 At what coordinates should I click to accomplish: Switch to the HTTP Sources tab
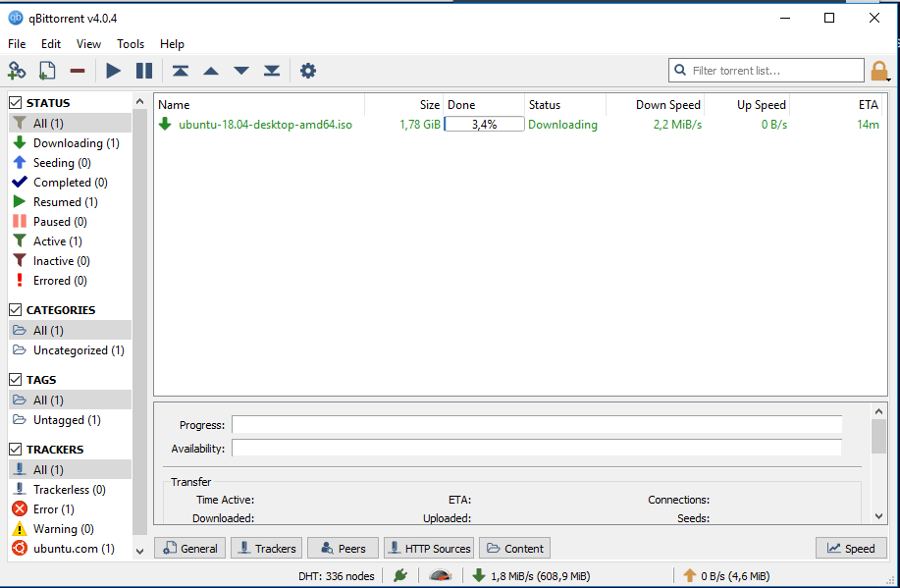pyautogui.click(x=429, y=549)
